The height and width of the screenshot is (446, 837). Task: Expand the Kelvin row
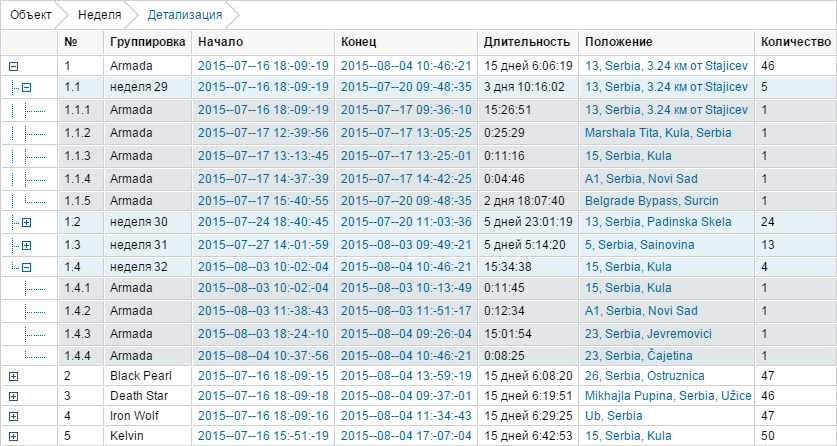click(14, 437)
